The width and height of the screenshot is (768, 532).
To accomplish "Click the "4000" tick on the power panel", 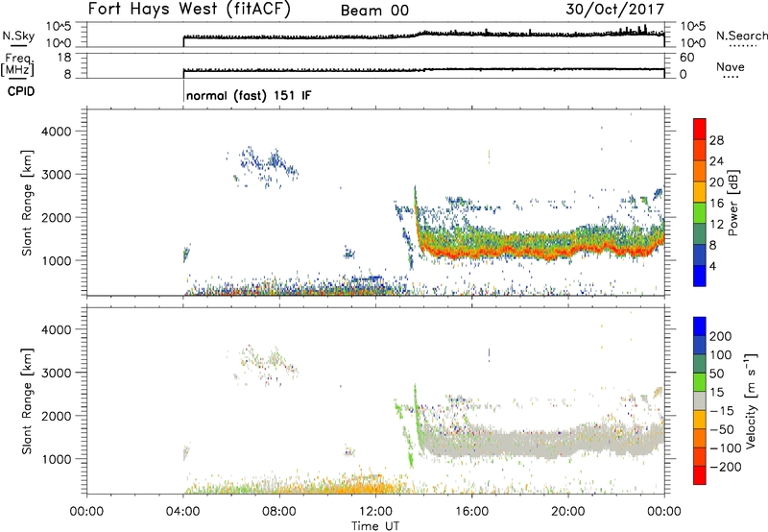I will pos(57,132).
